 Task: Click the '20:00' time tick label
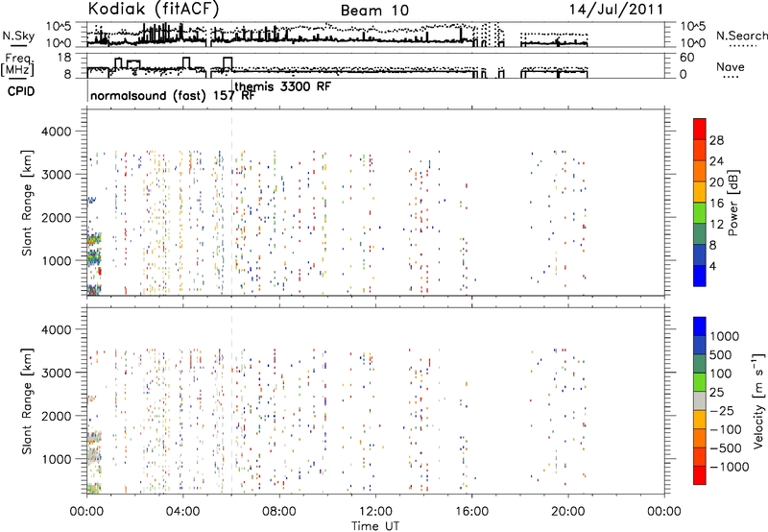click(x=568, y=512)
